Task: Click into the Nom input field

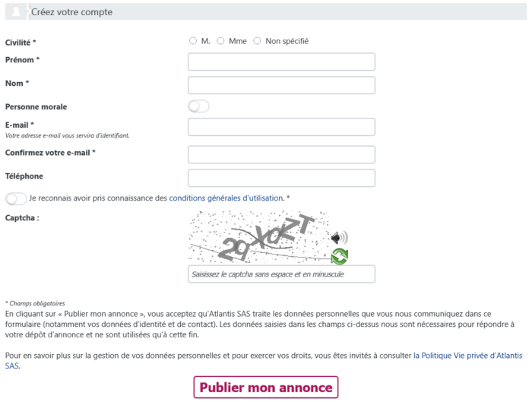Action: point(281,85)
